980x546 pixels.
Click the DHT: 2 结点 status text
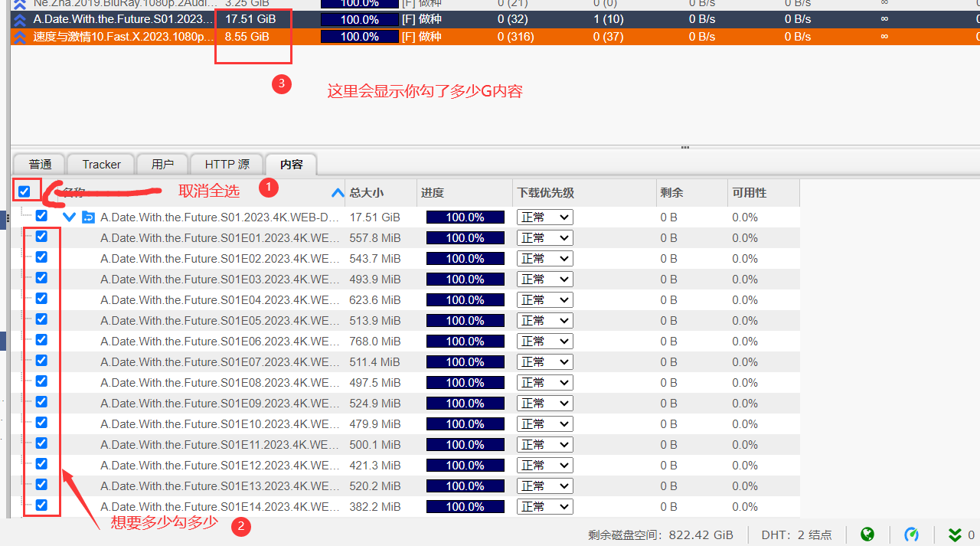tap(796, 535)
